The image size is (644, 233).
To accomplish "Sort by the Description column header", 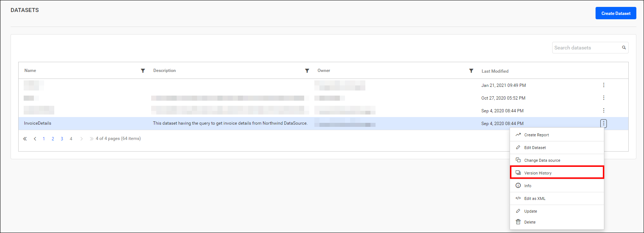I will [x=164, y=71].
